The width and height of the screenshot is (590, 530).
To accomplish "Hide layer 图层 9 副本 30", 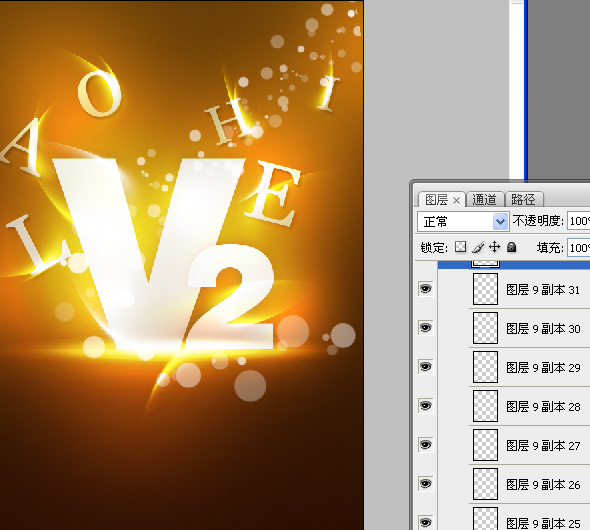I will (426, 328).
